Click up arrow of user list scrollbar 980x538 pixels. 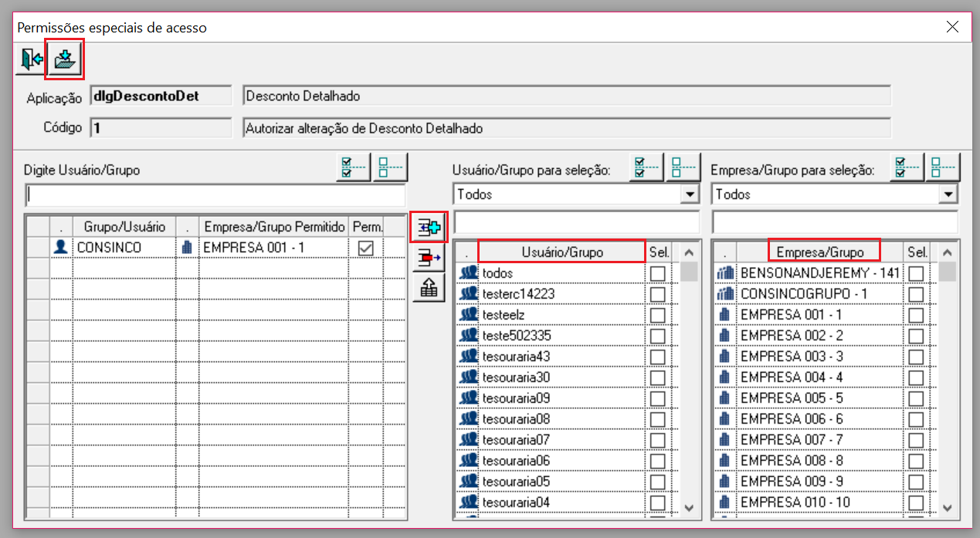[690, 252]
